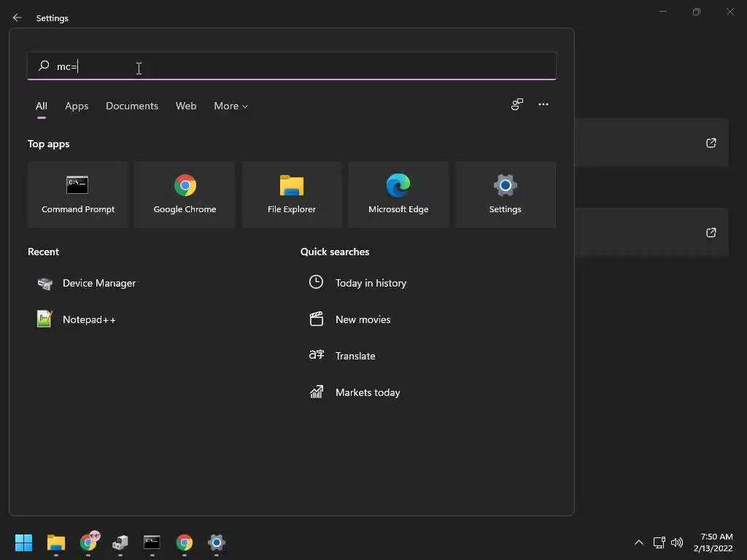Open network status icon in system tray
The width and height of the screenshot is (747, 560).
tap(659, 542)
